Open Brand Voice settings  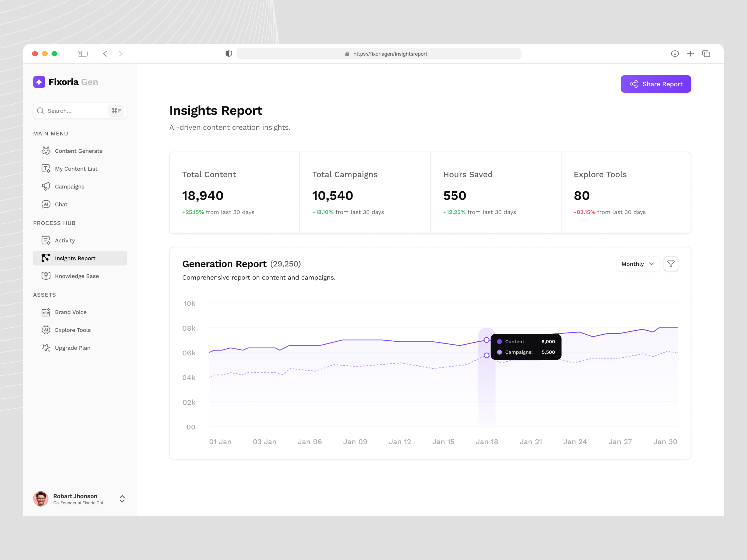click(70, 312)
